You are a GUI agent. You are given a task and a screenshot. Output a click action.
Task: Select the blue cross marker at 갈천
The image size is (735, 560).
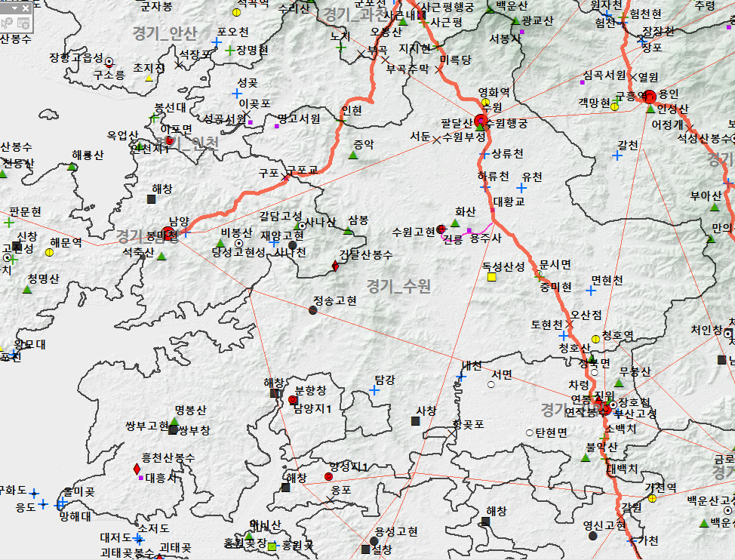click(617, 155)
